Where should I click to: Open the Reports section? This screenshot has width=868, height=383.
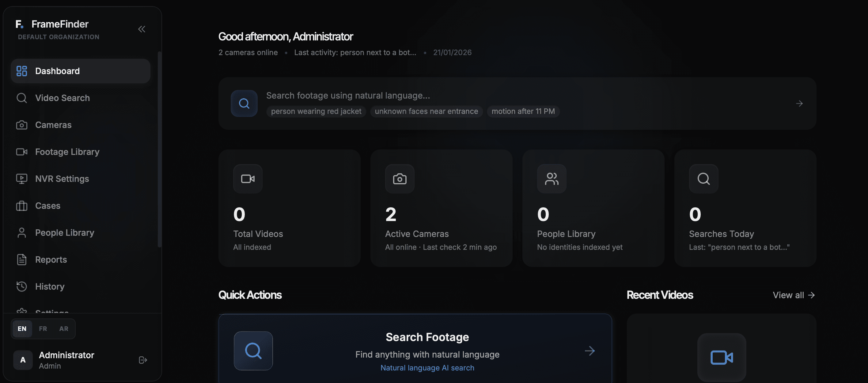51,260
